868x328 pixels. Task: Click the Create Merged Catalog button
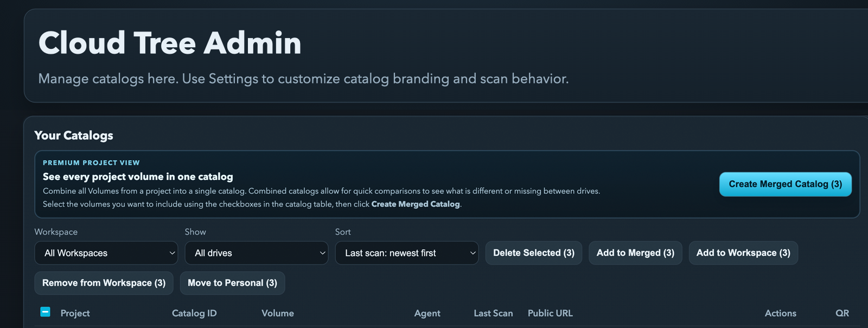tap(785, 184)
